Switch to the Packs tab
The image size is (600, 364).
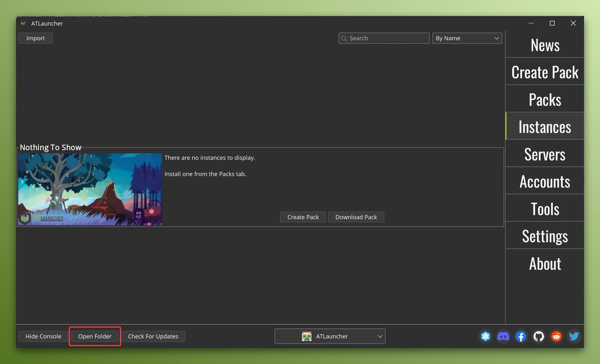544,99
